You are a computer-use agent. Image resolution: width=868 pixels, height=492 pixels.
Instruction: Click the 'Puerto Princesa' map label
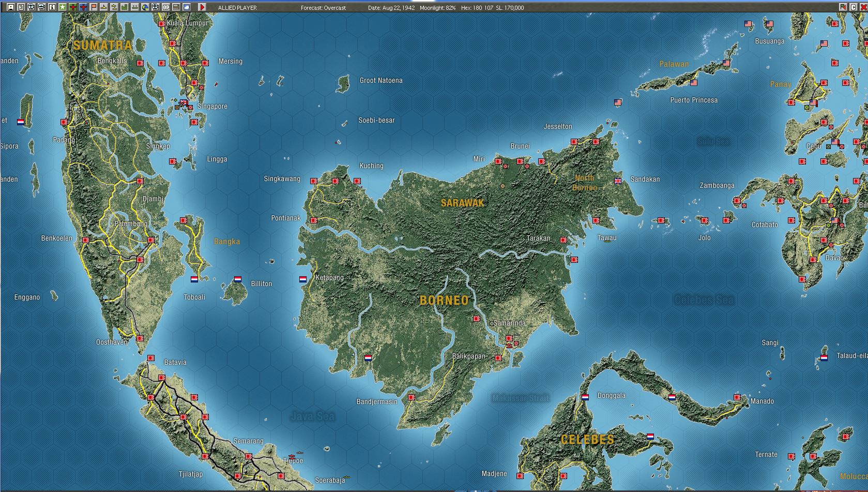click(694, 100)
